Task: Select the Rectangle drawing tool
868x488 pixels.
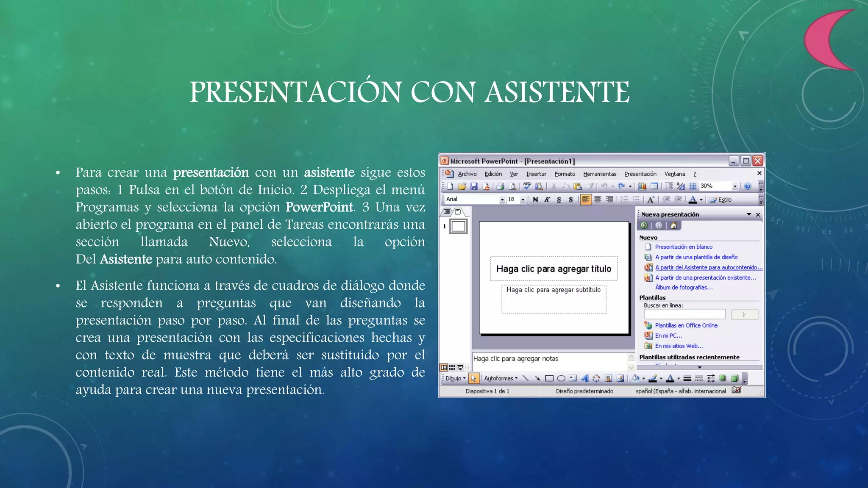Action: point(549,378)
